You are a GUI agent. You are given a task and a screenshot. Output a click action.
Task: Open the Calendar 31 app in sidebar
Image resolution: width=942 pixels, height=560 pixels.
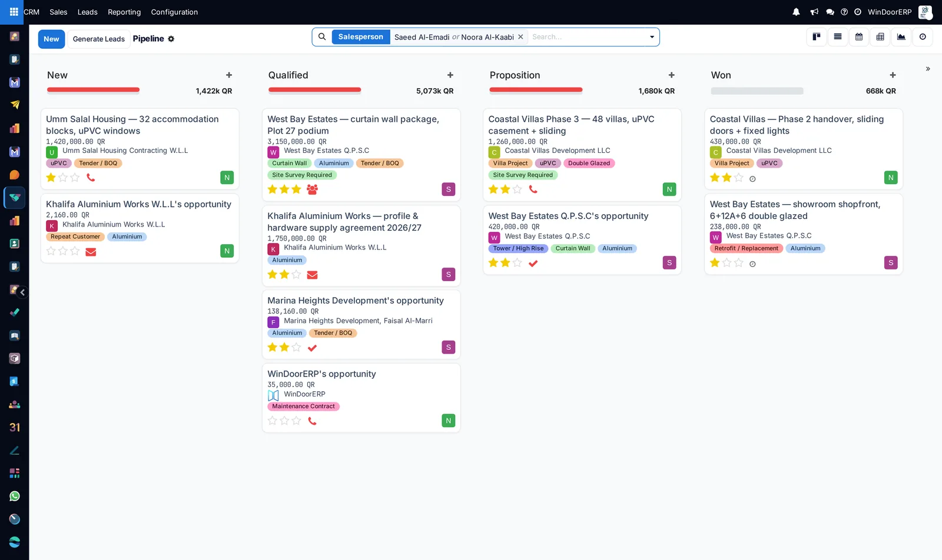coord(15,427)
